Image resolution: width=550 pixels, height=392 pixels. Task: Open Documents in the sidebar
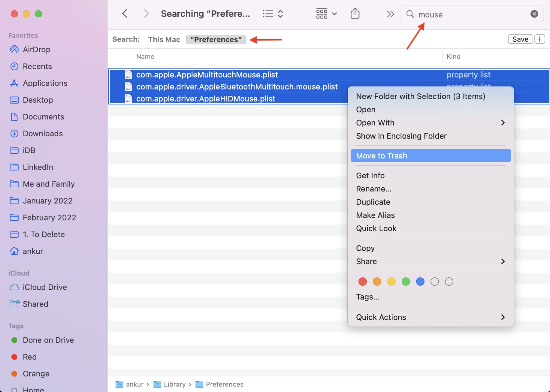(x=37, y=117)
